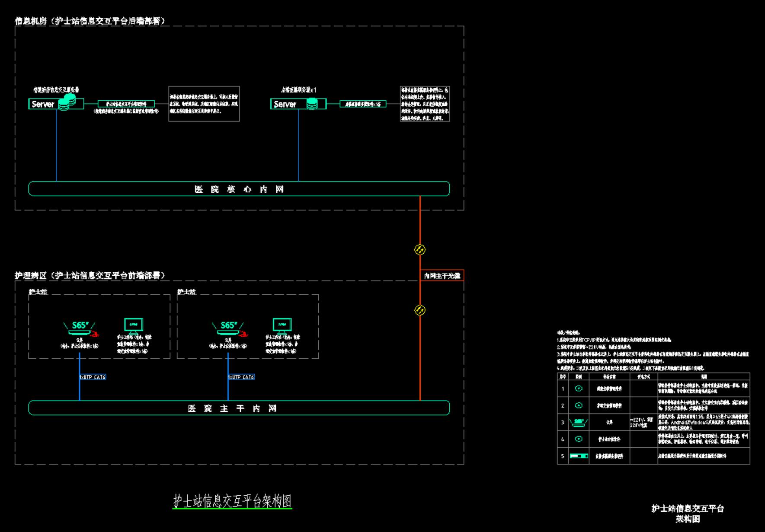Click the right nurse station workstation monitor icon
765x532 pixels.
point(282,325)
